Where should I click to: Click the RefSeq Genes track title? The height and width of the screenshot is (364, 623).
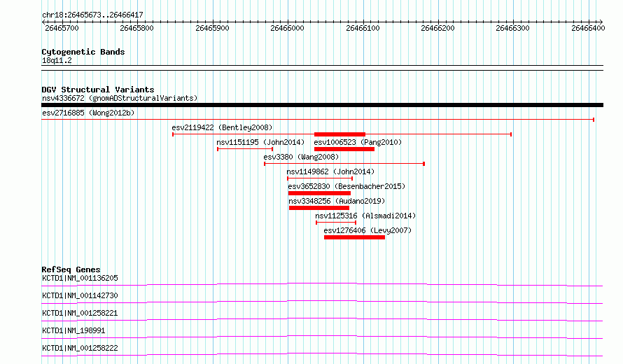coord(71,269)
